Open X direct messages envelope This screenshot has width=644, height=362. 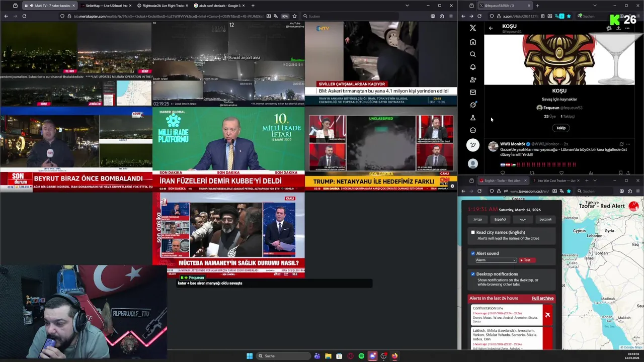point(472,92)
